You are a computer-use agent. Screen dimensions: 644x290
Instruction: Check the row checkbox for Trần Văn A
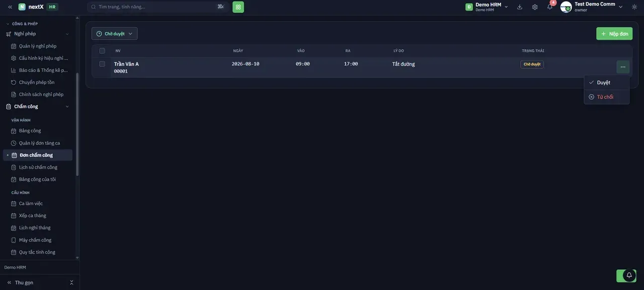[102, 64]
